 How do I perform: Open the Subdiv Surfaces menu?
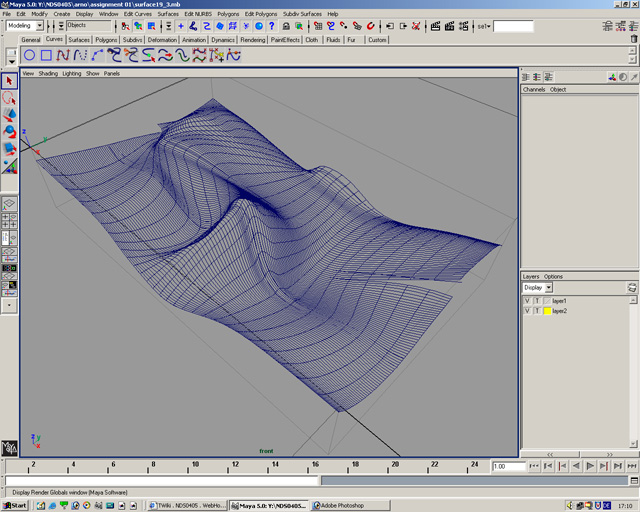(302, 13)
